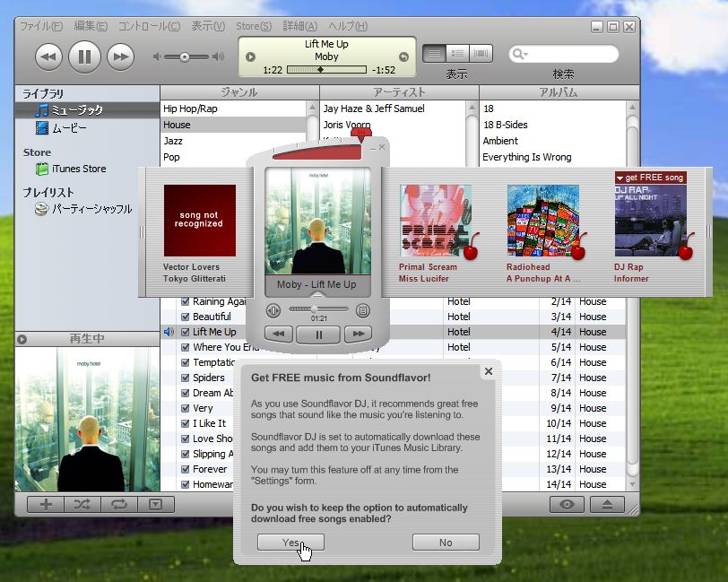728x582 pixels.
Task: Select the Jazz genre
Action: pos(233,141)
